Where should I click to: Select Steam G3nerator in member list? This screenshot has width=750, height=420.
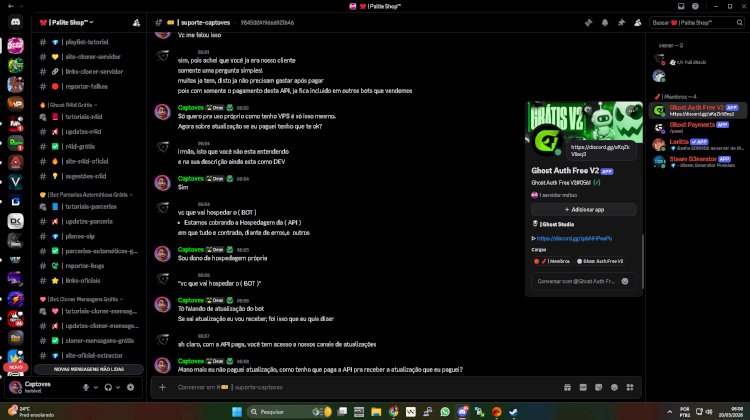coord(698,162)
